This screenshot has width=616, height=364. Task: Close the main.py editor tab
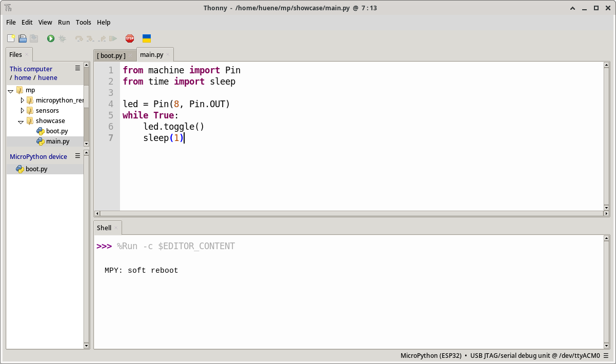[168, 55]
